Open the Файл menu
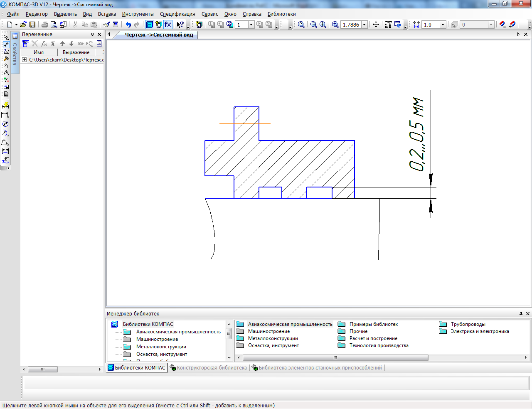This screenshot has height=409, width=532. [13, 14]
